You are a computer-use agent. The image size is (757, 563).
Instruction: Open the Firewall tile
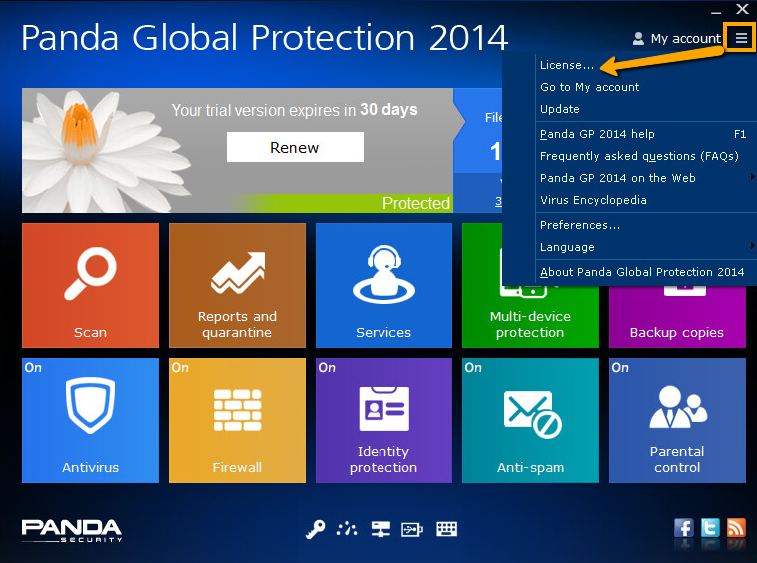[237, 420]
